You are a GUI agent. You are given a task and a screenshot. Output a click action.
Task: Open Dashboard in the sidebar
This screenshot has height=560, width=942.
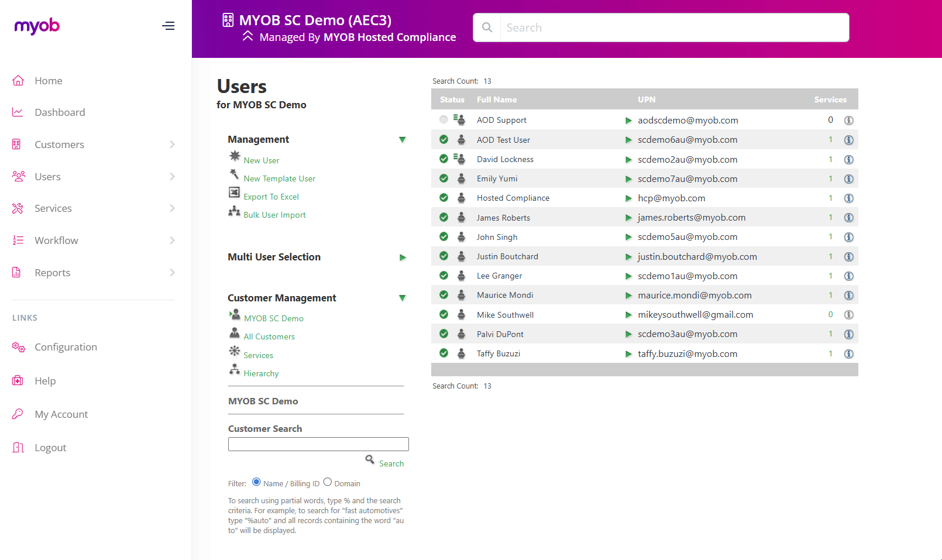pos(60,112)
